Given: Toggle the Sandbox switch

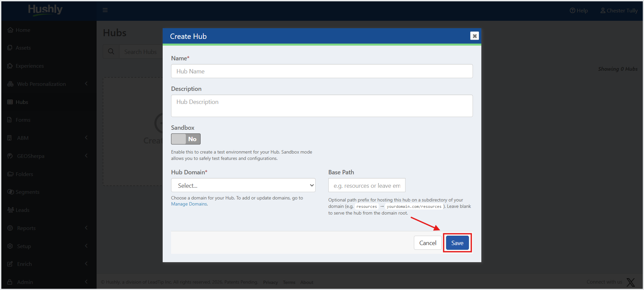Looking at the screenshot, I should pyautogui.click(x=186, y=139).
